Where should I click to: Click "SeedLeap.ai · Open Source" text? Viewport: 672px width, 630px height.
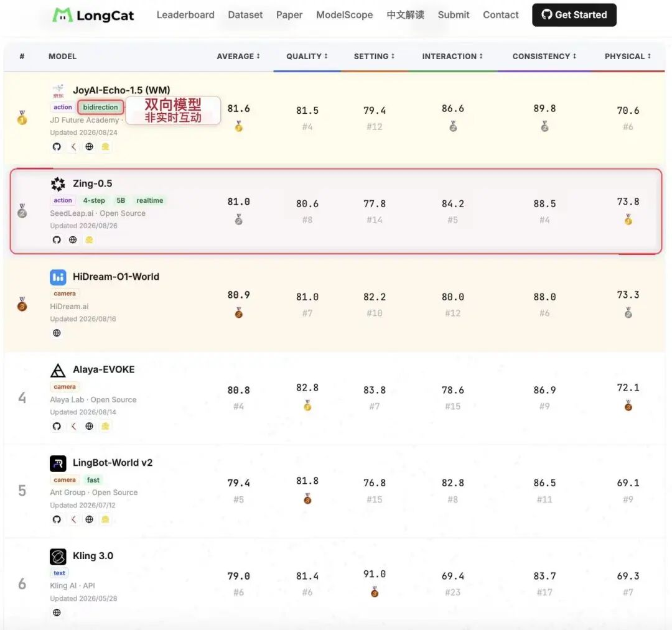point(98,213)
